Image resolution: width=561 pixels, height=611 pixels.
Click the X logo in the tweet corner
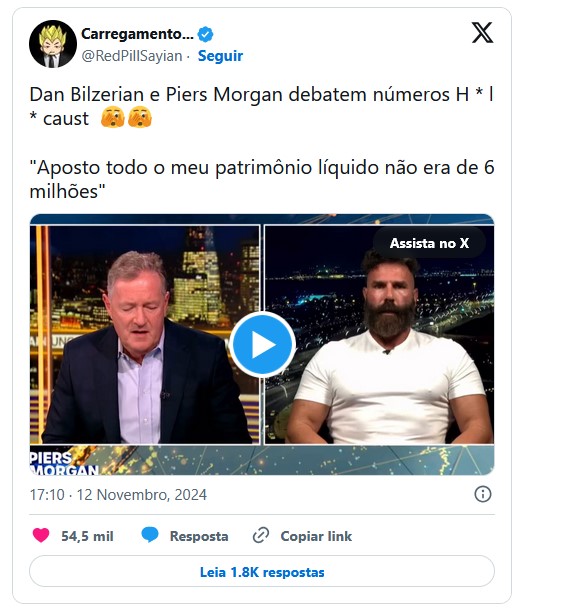click(x=482, y=33)
